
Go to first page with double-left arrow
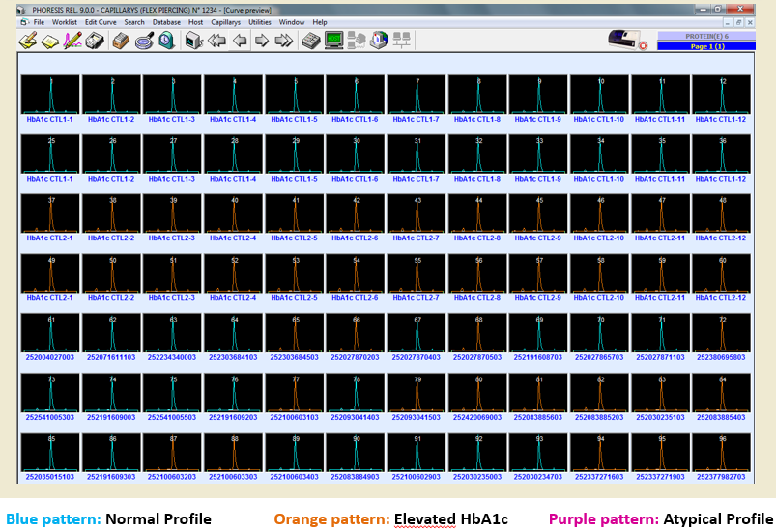[x=216, y=41]
